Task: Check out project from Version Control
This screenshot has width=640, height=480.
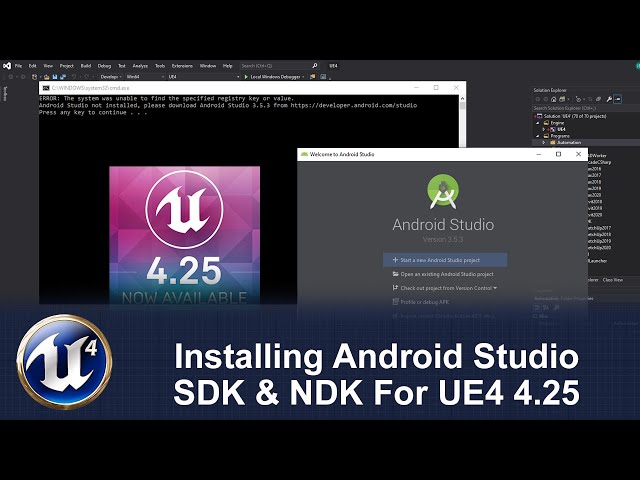Action: [445, 288]
